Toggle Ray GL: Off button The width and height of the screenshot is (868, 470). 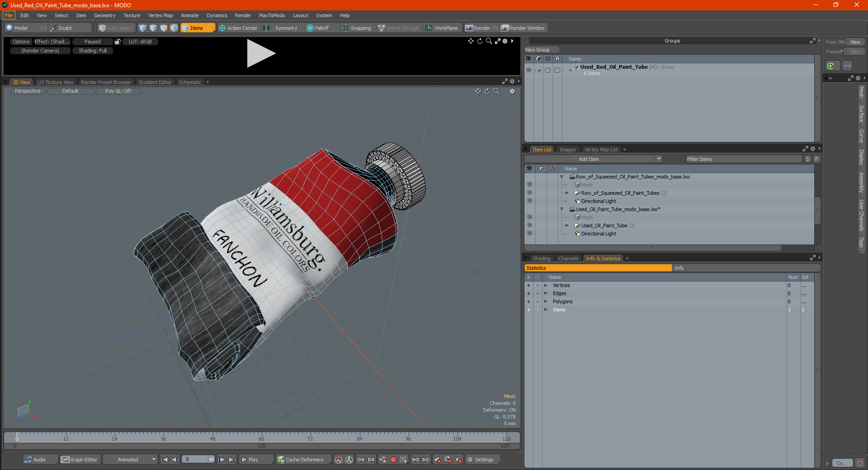point(118,91)
